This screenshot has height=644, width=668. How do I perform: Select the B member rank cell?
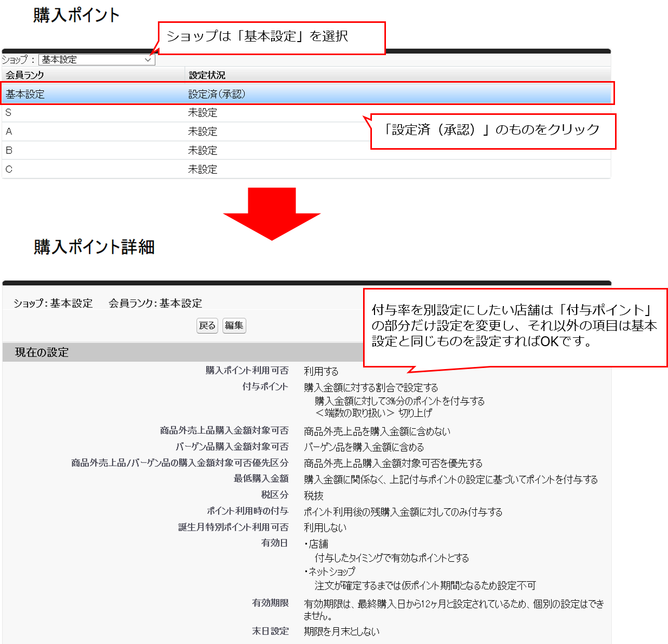point(9,150)
